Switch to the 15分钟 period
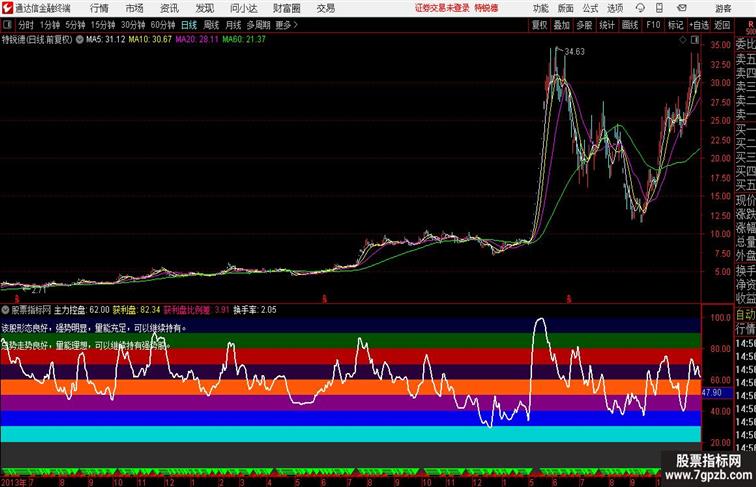The width and height of the screenshot is (756, 487). pyautogui.click(x=103, y=25)
